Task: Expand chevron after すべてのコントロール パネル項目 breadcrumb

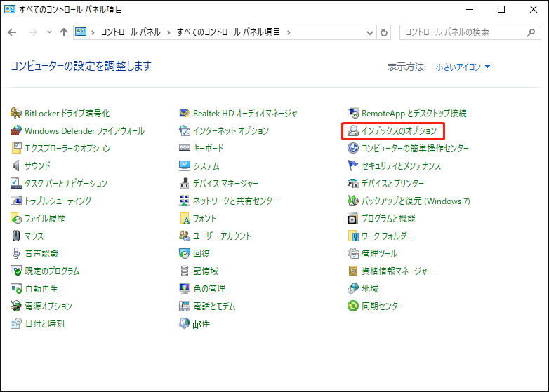Action: tap(289, 32)
